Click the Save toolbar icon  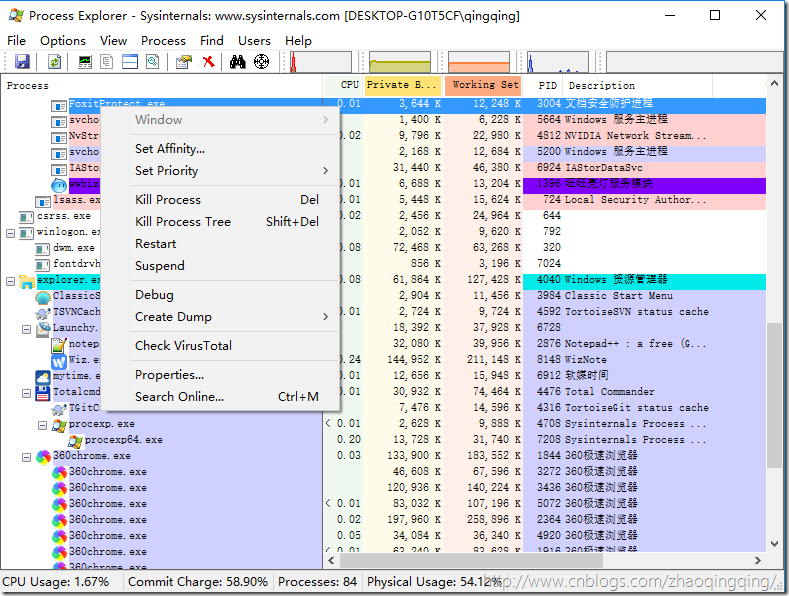coord(23,62)
